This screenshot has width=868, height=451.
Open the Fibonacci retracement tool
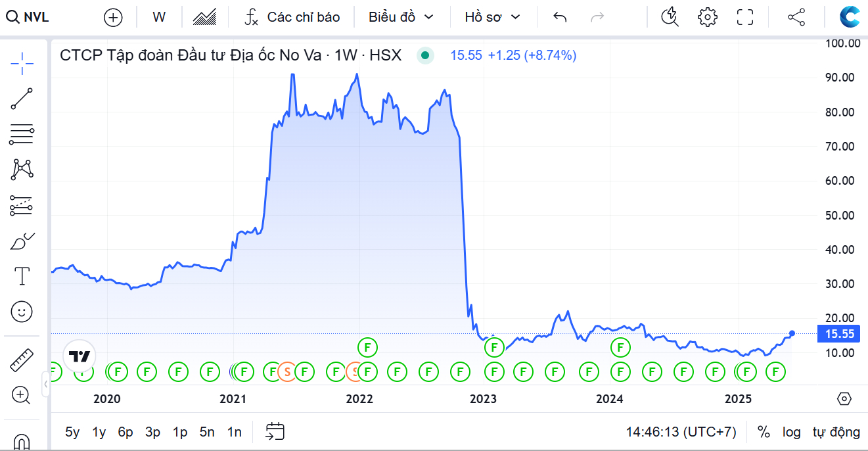point(22,134)
